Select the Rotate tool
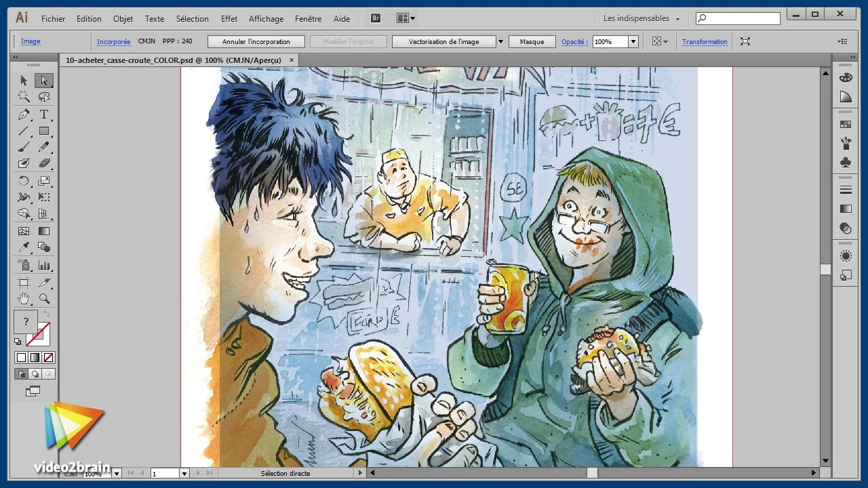The image size is (868, 488). click(24, 181)
